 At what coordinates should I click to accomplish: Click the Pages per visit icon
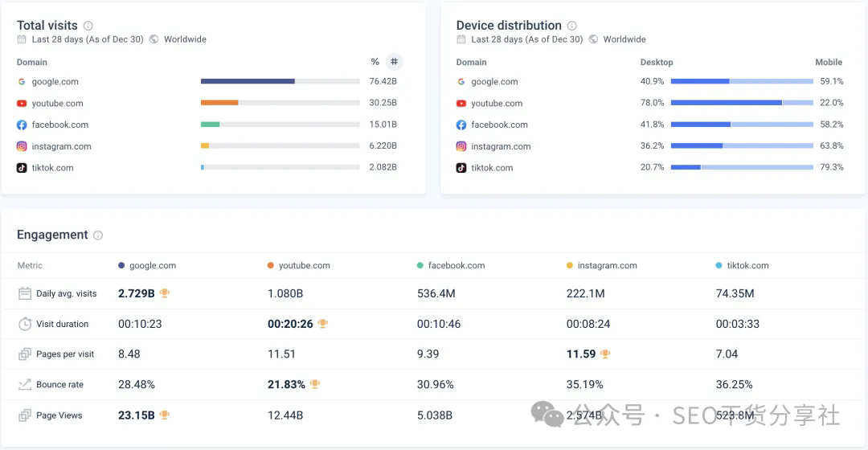pos(25,354)
